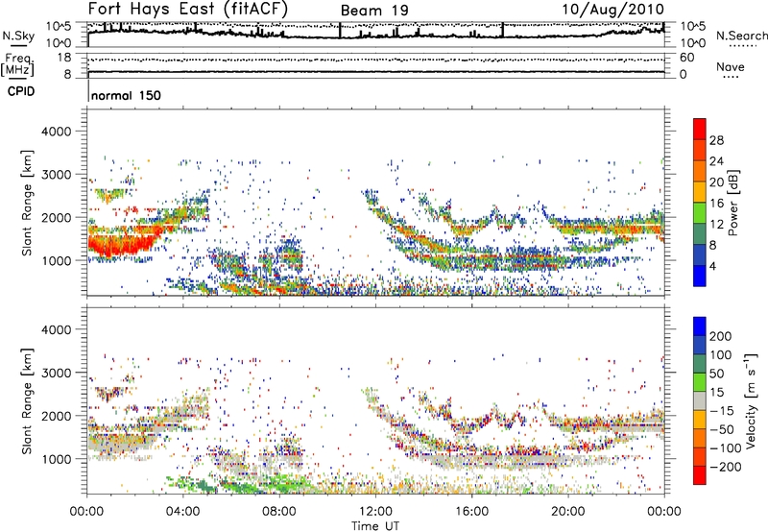The height and width of the screenshot is (532, 768).
Task: Click the '08:00' time axis label
Action: coord(279,512)
